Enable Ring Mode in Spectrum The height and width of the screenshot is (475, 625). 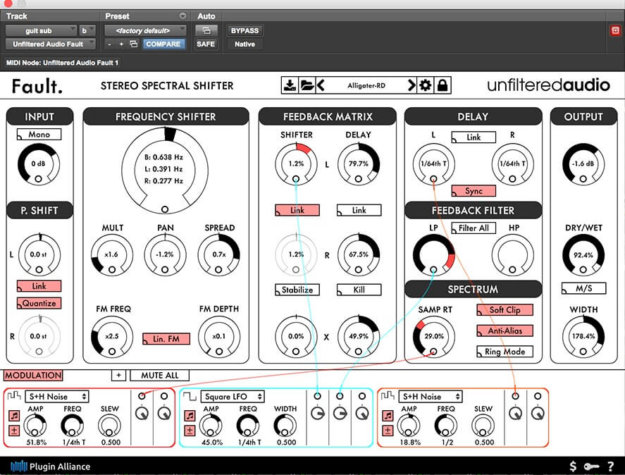tap(505, 351)
